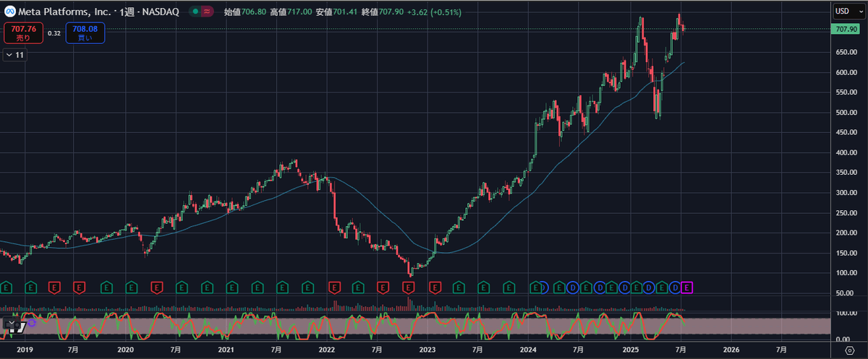
Task: Click the 始値706.80 open value
Action: (x=244, y=12)
